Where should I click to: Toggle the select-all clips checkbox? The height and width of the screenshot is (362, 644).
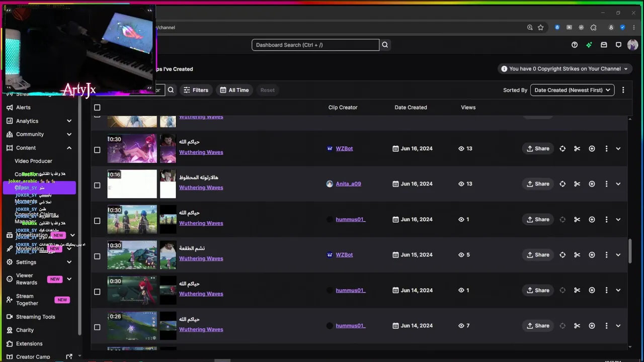point(97,108)
